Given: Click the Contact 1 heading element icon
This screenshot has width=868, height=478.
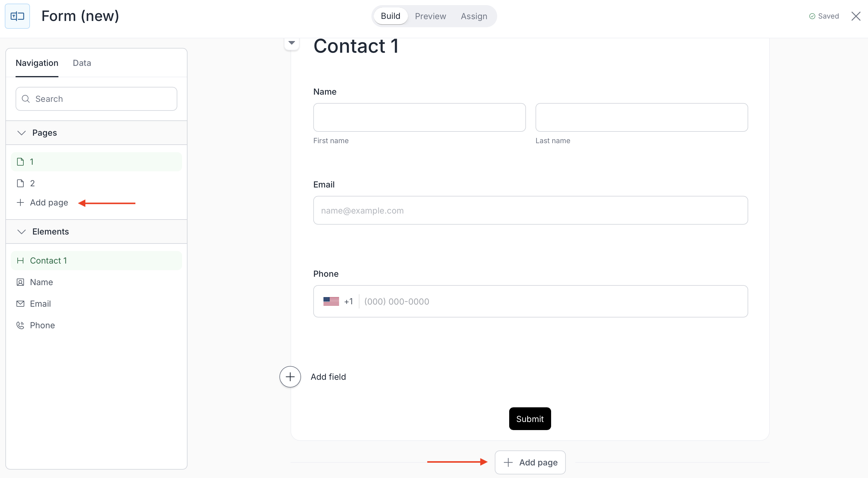Looking at the screenshot, I should [x=20, y=260].
